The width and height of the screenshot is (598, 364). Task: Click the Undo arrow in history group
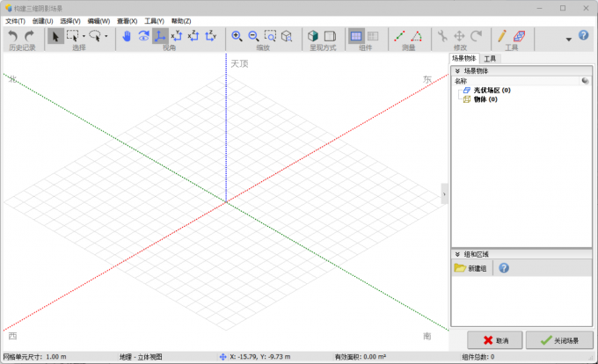13,36
